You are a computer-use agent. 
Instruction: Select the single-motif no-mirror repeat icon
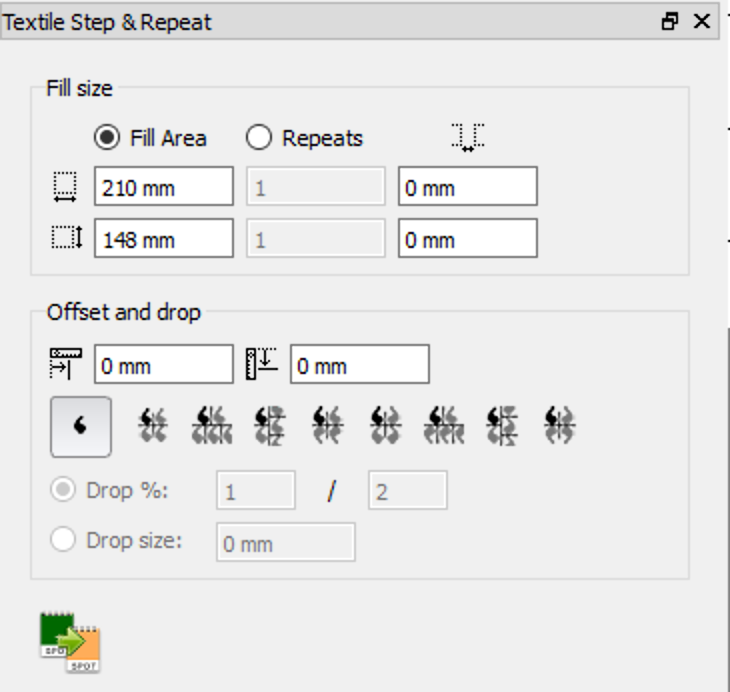81,427
